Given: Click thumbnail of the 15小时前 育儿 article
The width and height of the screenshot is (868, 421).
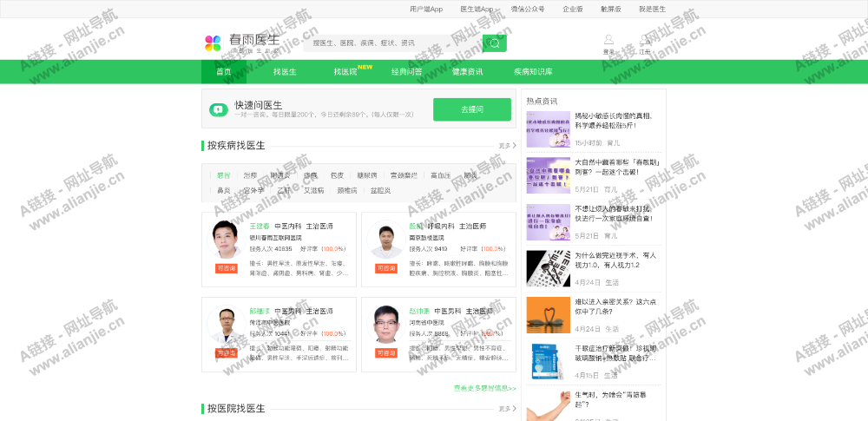Looking at the screenshot, I should 548,129.
